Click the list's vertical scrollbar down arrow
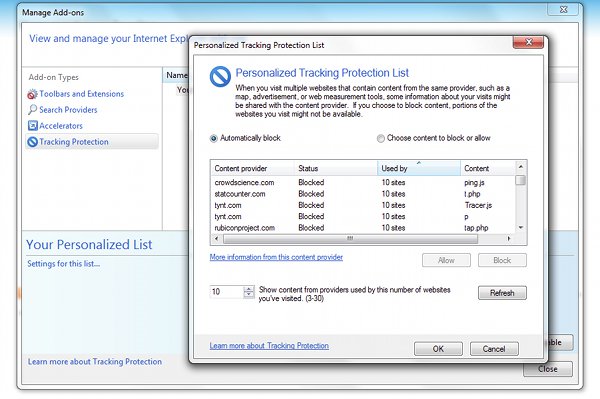600x399 pixels. click(520, 228)
